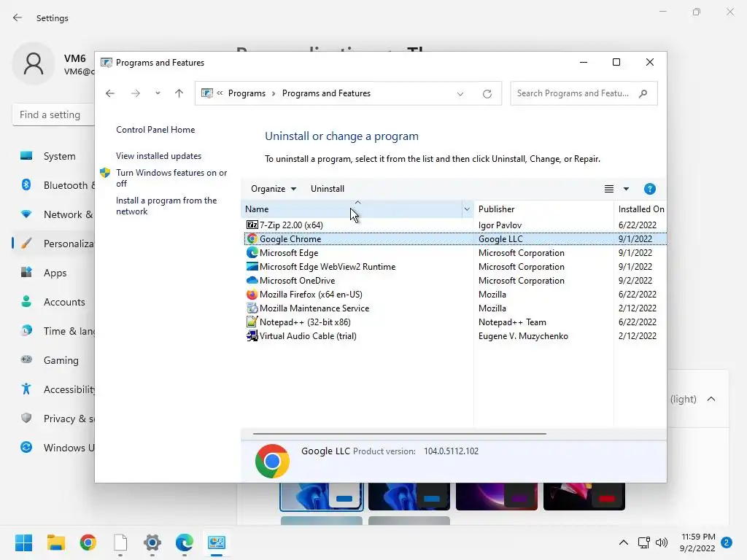The height and width of the screenshot is (560, 747).
Task: Sort programs by the Name column header
Action: pyautogui.click(x=352, y=209)
